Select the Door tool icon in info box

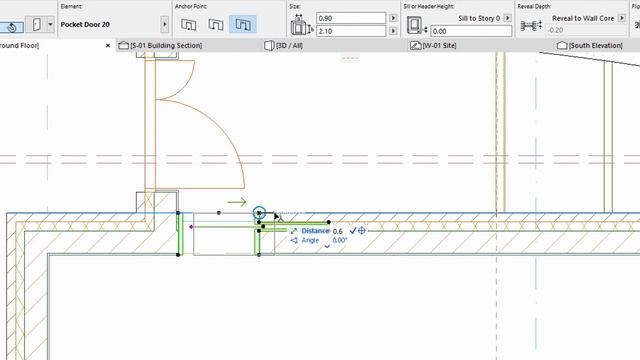[36, 24]
